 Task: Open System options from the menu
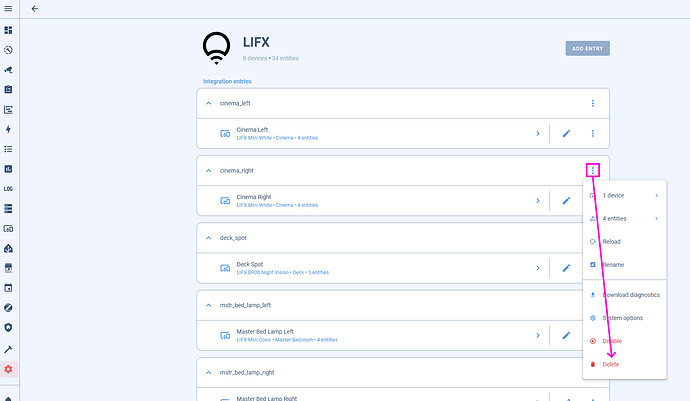(x=624, y=318)
